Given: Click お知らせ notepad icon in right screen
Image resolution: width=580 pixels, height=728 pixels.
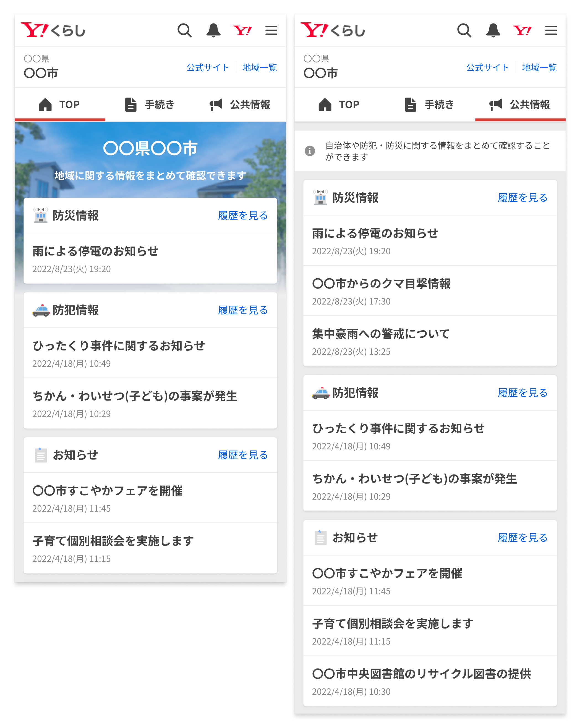Looking at the screenshot, I should [321, 538].
